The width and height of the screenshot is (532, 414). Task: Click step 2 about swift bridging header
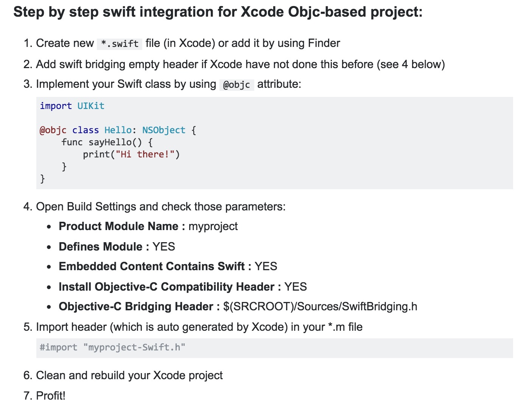pyautogui.click(x=240, y=64)
